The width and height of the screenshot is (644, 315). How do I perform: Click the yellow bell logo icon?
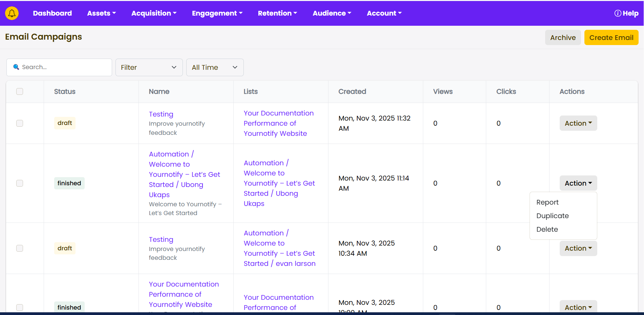12,13
